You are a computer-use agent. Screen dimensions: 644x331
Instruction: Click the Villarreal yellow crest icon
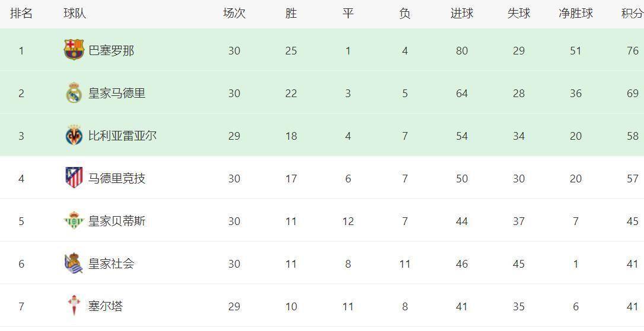tap(74, 136)
